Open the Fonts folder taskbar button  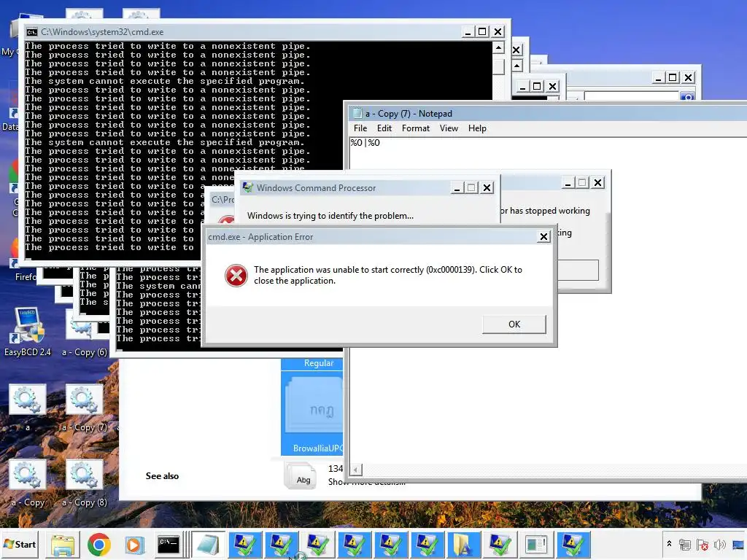click(463, 545)
